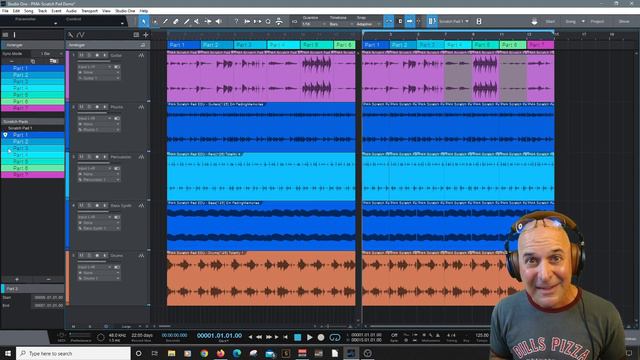Image resolution: width=640 pixels, height=360 pixels.
Task: Open the Guitar track input dropdown
Action: click(x=95, y=67)
